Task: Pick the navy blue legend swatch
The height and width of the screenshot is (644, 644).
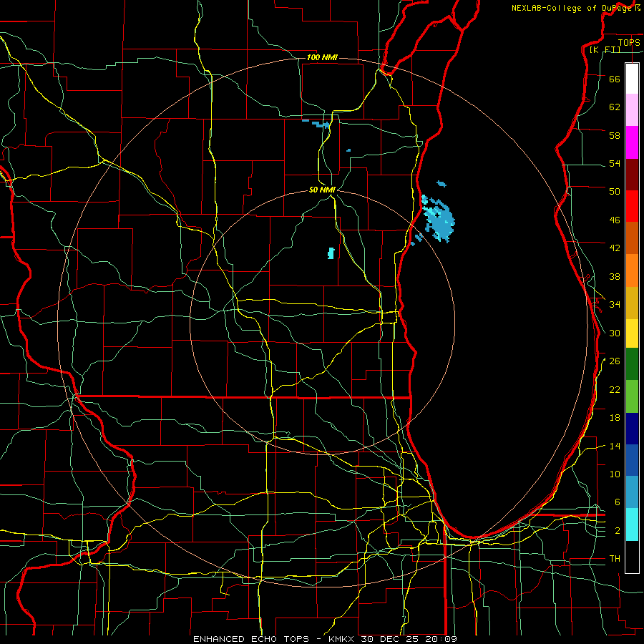Action: (x=632, y=429)
